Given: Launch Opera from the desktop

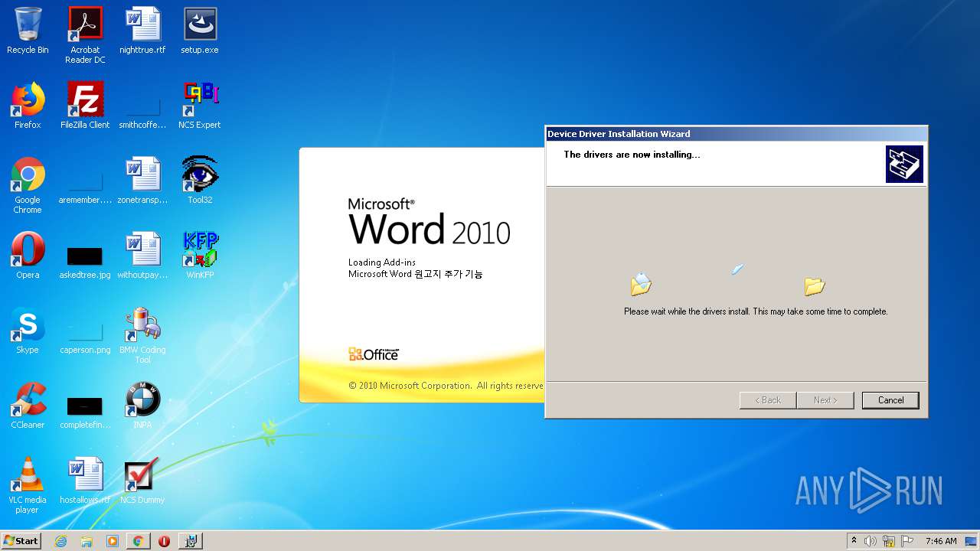Looking at the screenshot, I should [x=28, y=256].
